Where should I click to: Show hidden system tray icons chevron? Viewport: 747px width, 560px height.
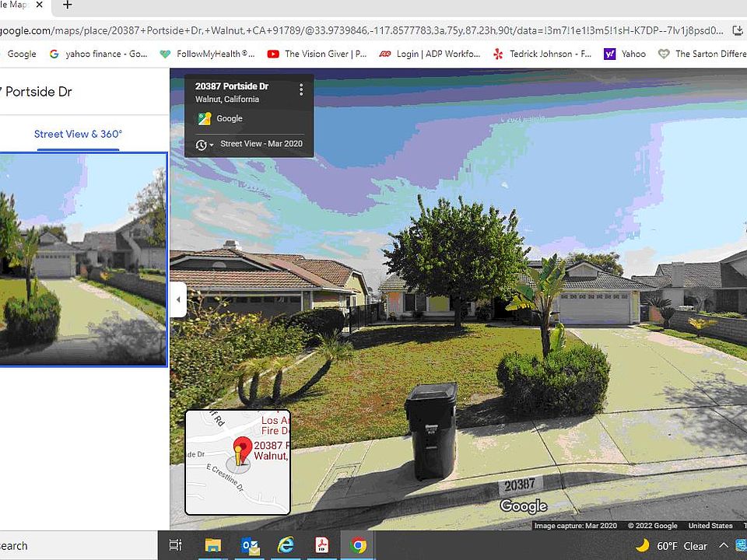tap(723, 545)
